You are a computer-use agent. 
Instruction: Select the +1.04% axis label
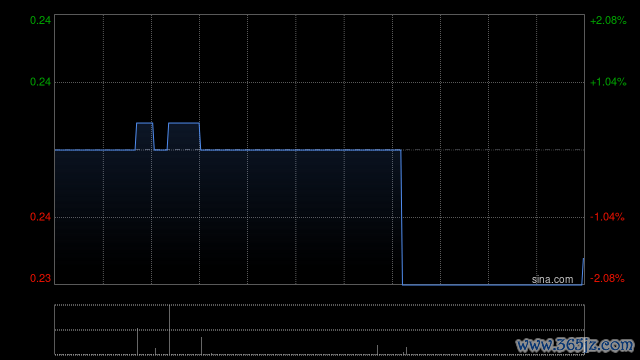click(608, 82)
